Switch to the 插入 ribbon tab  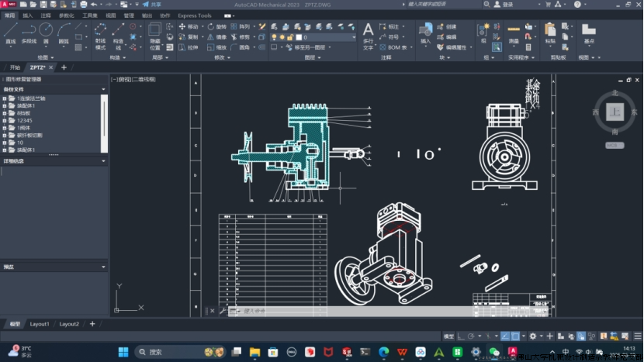[x=28, y=15]
